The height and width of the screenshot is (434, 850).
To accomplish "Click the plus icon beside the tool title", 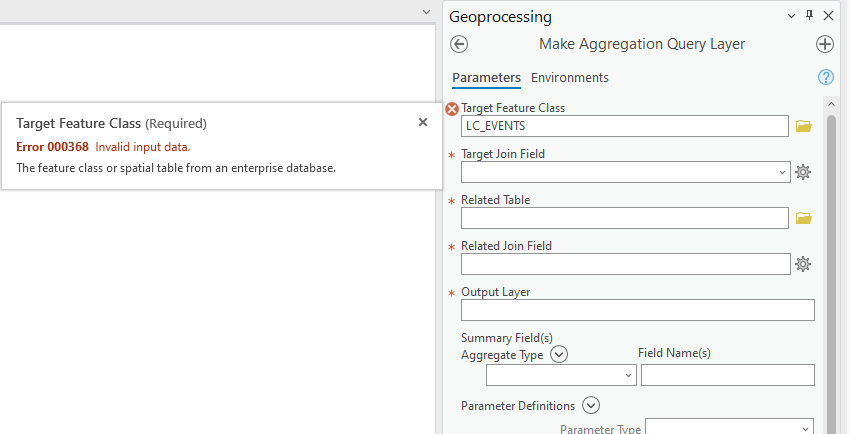I will [825, 44].
